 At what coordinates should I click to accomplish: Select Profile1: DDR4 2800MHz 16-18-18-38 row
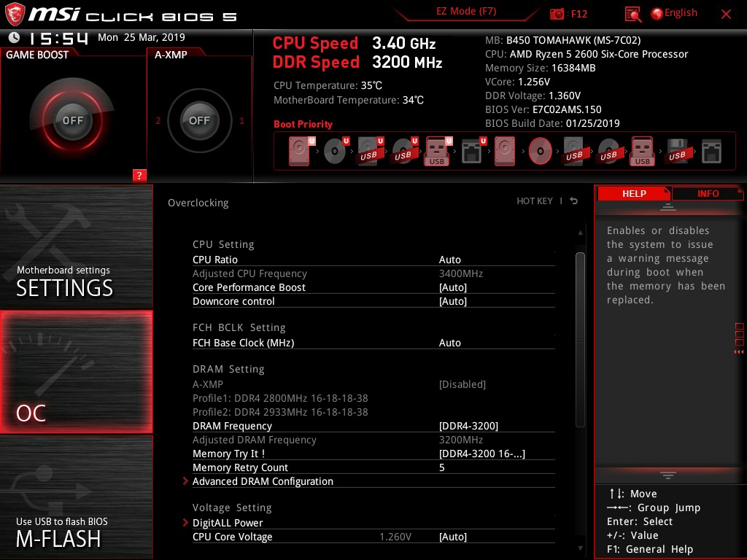(280, 398)
